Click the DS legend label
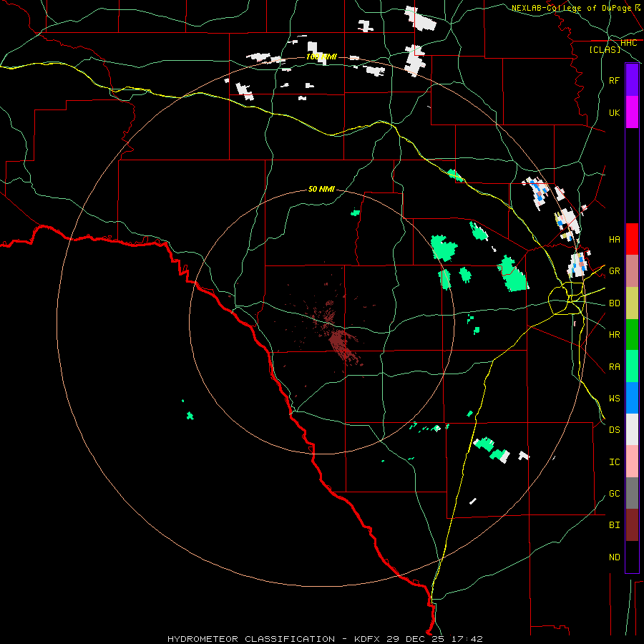Screen dimensions: 644x644 pyautogui.click(x=615, y=430)
